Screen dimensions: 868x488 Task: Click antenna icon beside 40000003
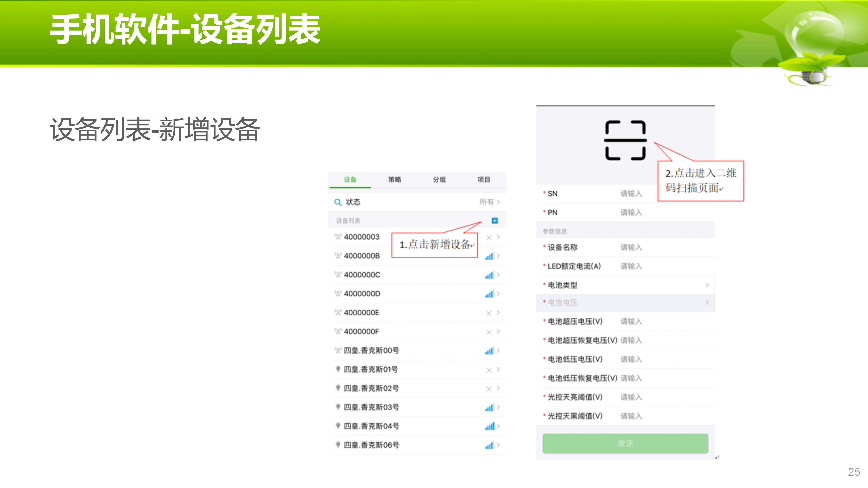[338, 237]
